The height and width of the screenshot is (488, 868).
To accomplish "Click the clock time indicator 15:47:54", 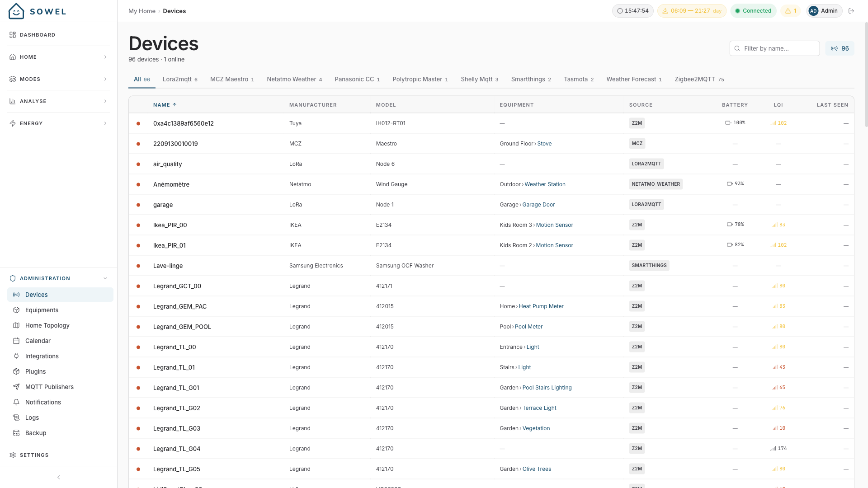I will click(x=632, y=11).
